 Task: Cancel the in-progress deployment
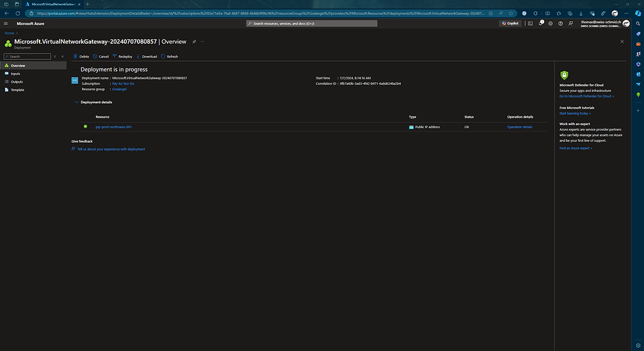pyautogui.click(x=101, y=57)
